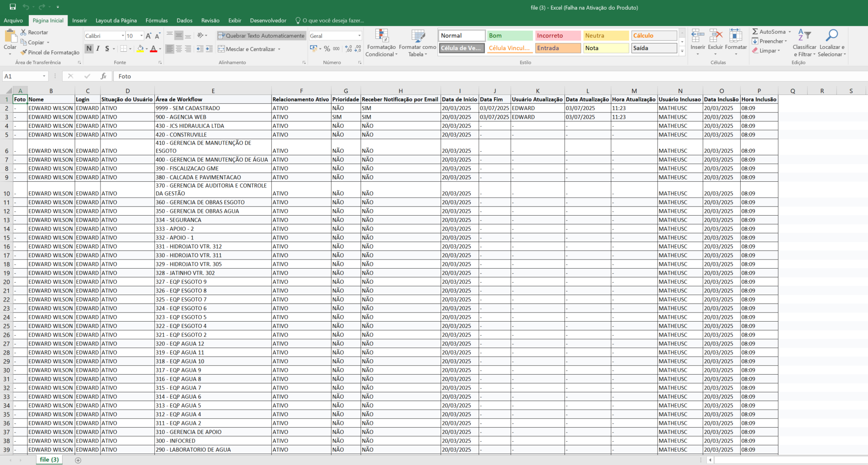868x465 pixels.
Task: Toggle bold (N) formatting
Action: [89, 49]
